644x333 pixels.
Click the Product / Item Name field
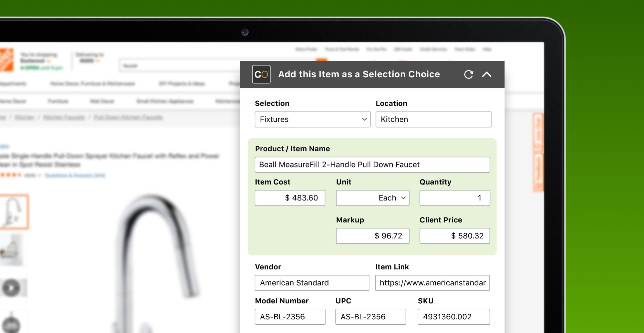(372, 165)
